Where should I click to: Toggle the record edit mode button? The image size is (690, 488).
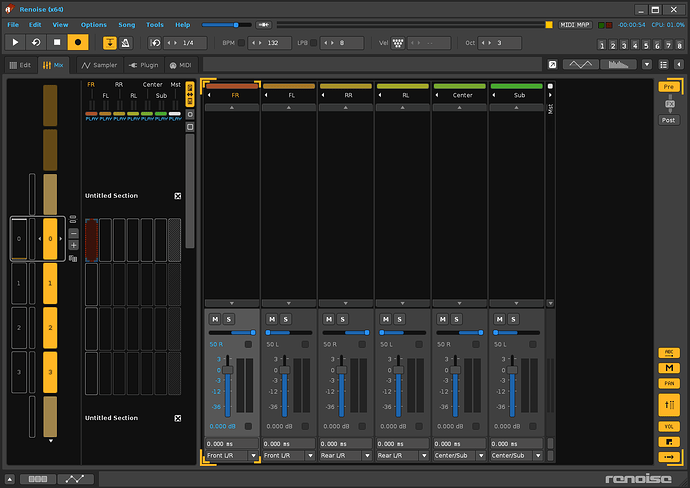tap(78, 42)
